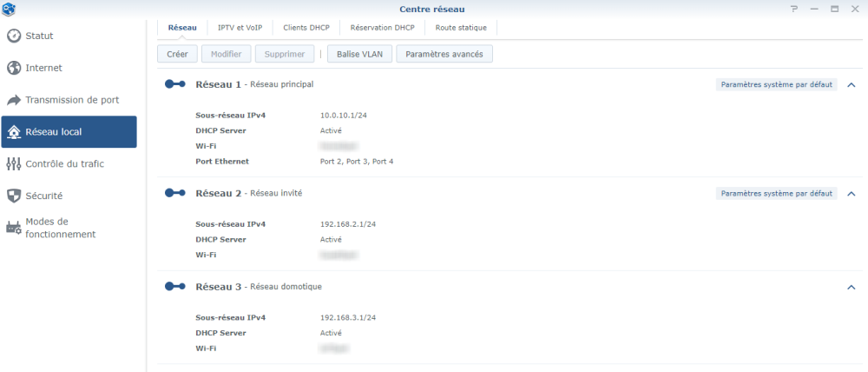868x372 pixels.
Task: Open Paramètres avancés
Action: 444,55
